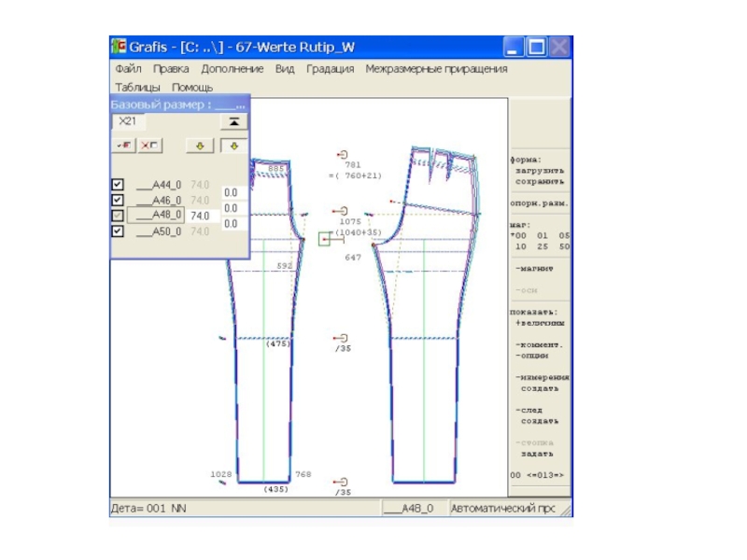Viewport: 747px width, 560px height.
Task: Click the red X uncheck-all icon
Action: [148, 146]
